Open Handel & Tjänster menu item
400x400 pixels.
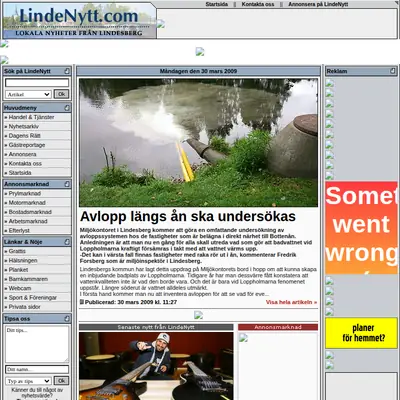coord(31,117)
